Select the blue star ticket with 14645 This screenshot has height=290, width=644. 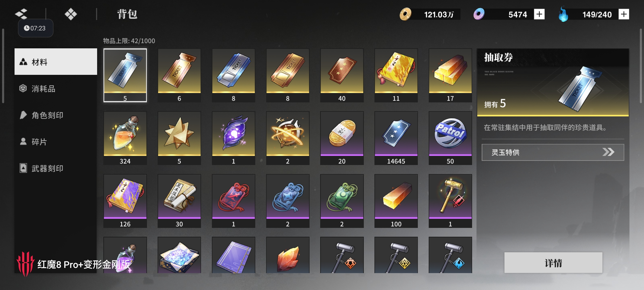[x=396, y=138]
